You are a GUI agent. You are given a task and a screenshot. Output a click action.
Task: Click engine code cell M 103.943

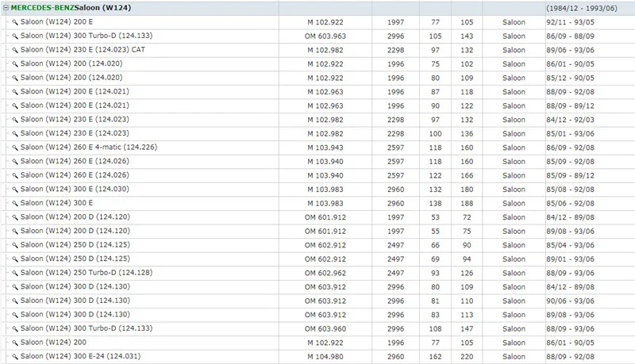click(x=325, y=148)
